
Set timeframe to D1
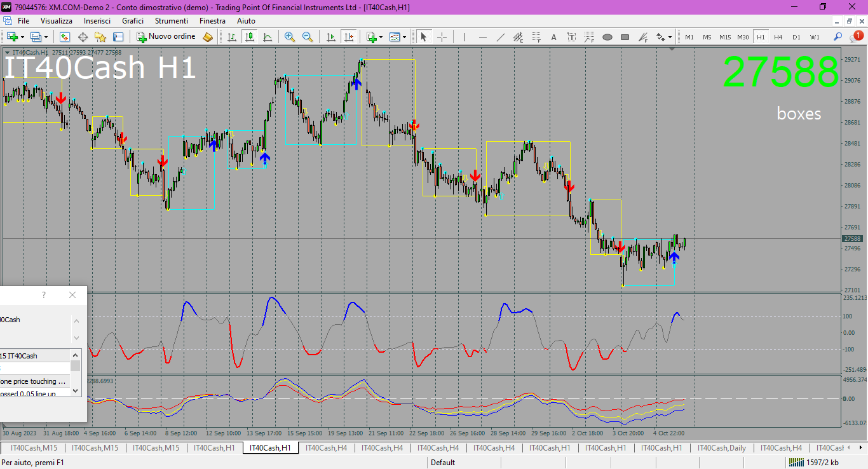coord(796,37)
